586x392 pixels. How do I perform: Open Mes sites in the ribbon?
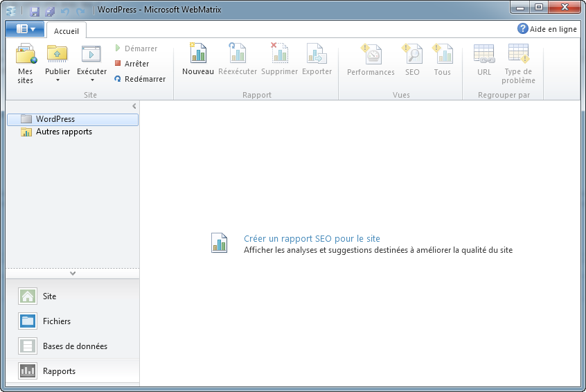pos(25,63)
